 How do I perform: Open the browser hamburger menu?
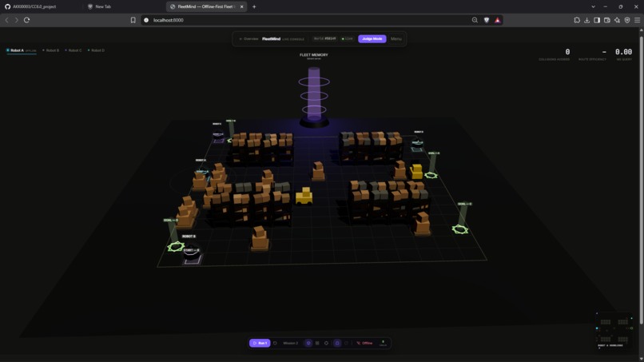tap(637, 20)
